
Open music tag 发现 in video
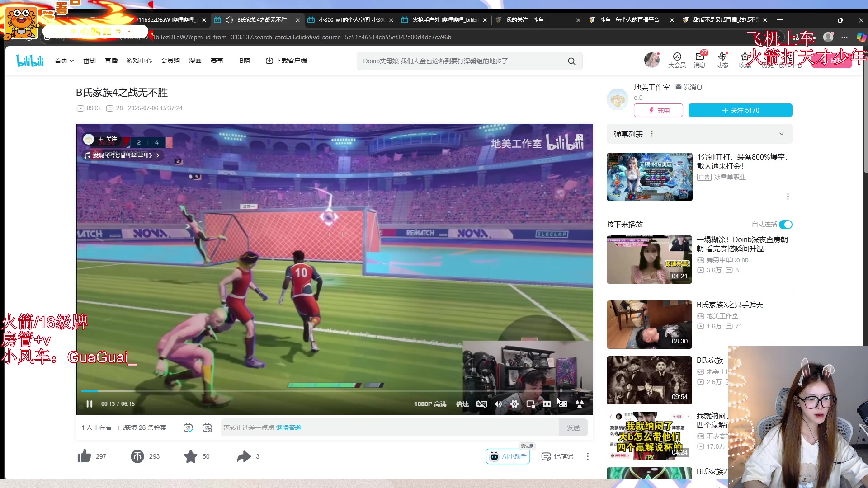coord(122,155)
